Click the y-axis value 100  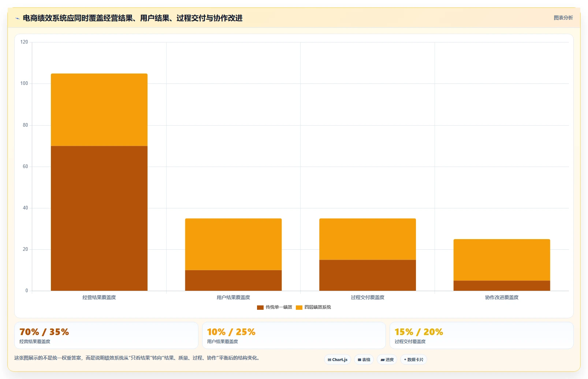pos(24,83)
